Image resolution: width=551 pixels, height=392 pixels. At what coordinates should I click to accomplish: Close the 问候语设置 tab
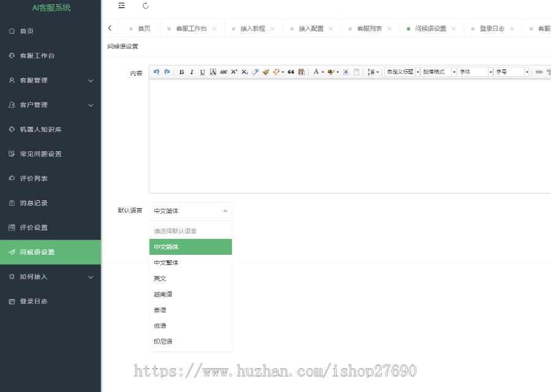(x=454, y=29)
